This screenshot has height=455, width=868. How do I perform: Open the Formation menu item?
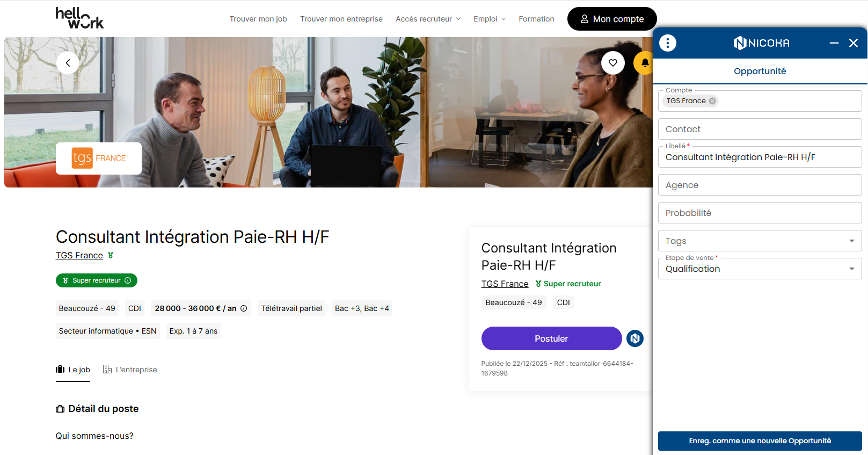[536, 19]
